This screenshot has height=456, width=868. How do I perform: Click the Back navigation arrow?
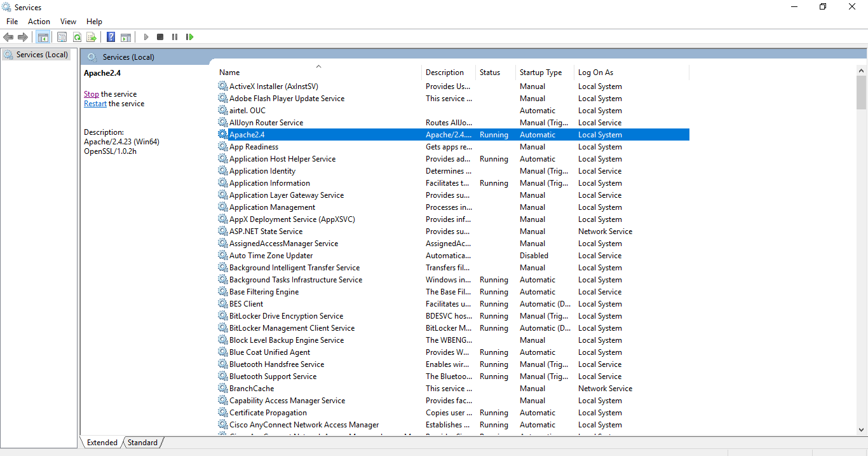point(8,36)
